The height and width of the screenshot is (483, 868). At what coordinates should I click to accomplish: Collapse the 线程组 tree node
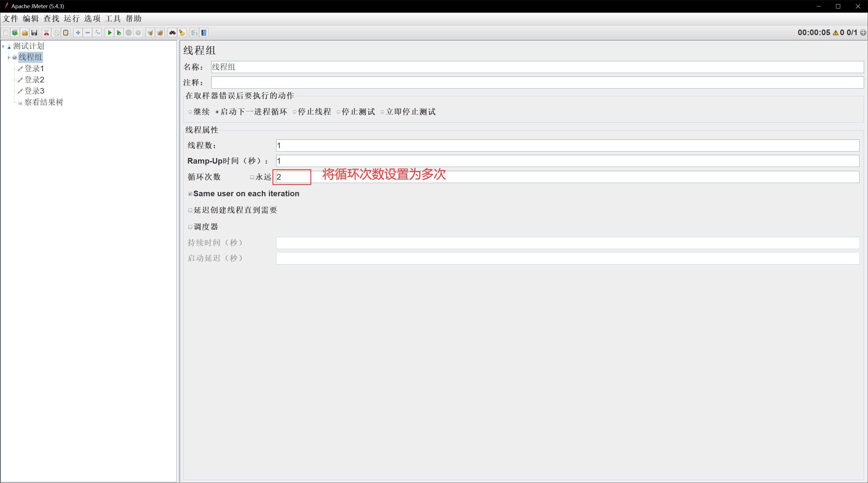9,58
